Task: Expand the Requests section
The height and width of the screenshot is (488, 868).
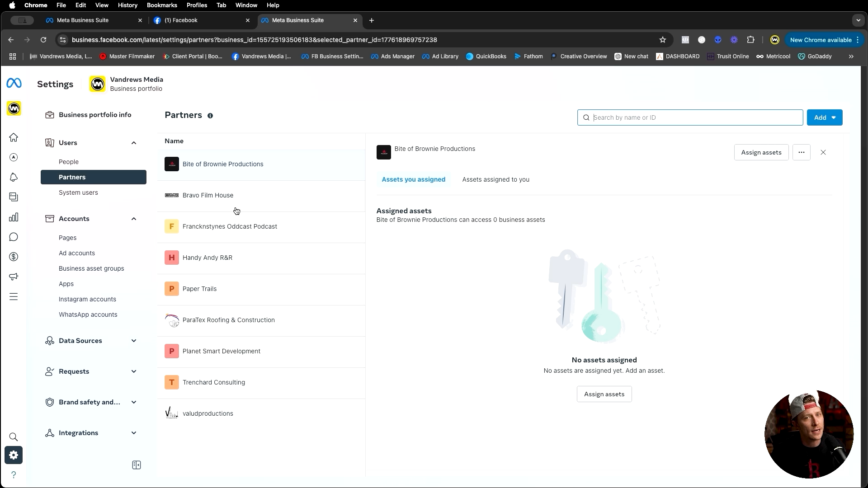Action: 134,371
